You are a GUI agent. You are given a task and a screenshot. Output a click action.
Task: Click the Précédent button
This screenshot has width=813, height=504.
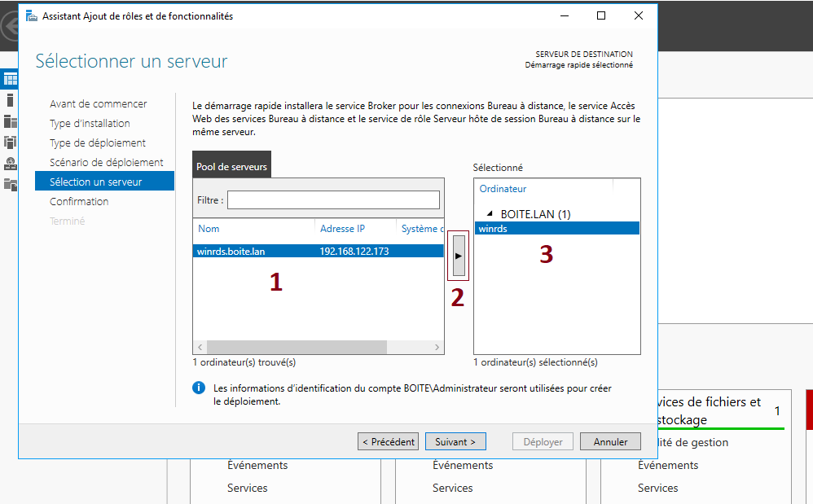[x=388, y=441]
